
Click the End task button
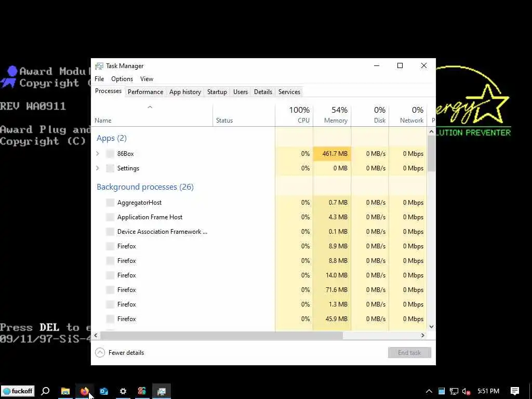(409, 353)
